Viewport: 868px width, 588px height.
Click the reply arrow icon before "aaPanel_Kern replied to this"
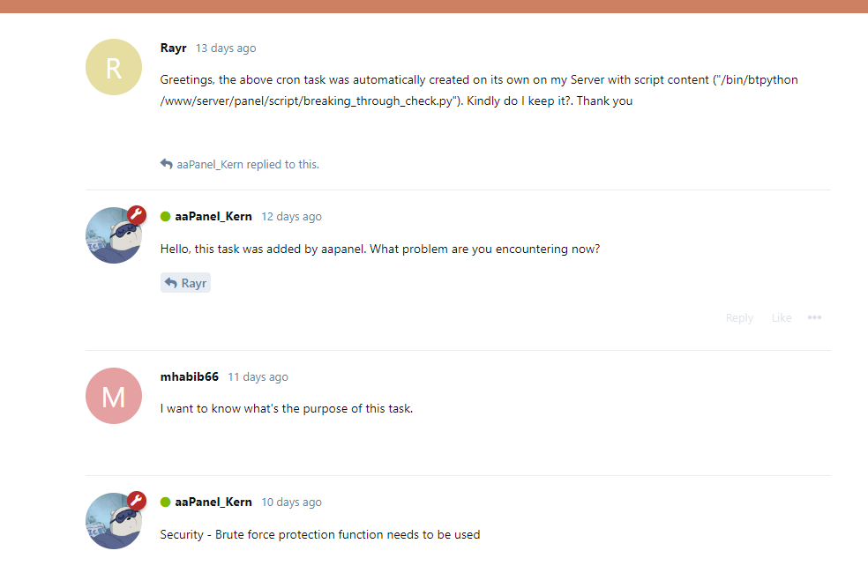tap(166, 164)
